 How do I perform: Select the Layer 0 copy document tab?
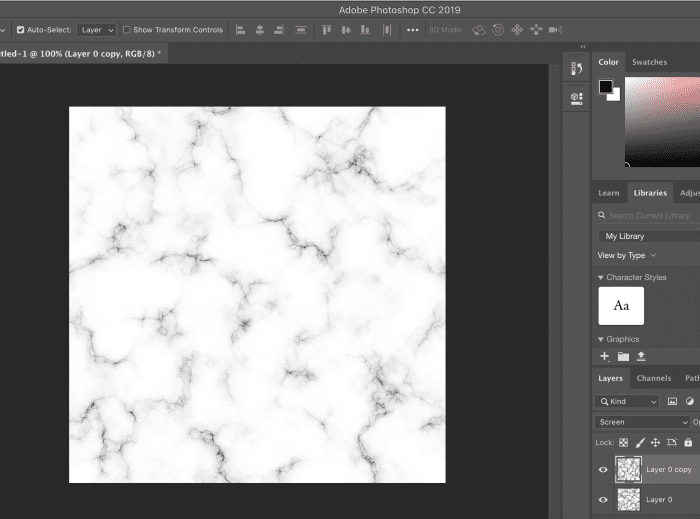point(83,54)
